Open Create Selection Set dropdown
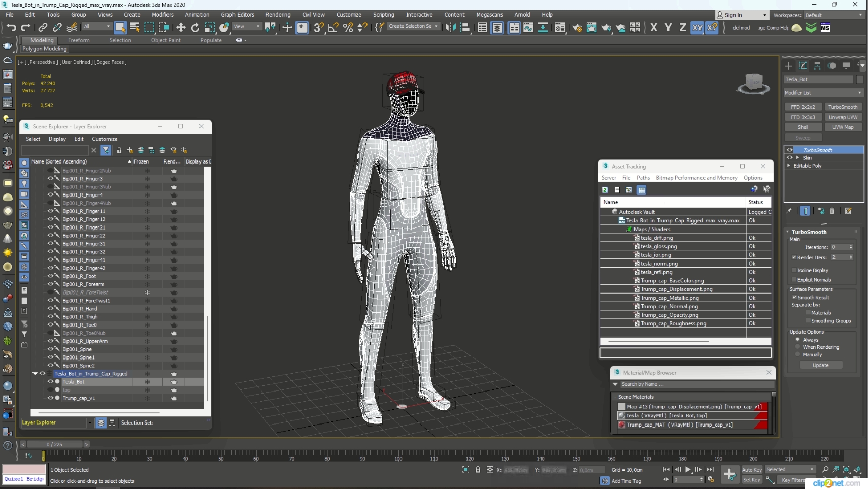Screen dimensions: 868x489 [413, 26]
